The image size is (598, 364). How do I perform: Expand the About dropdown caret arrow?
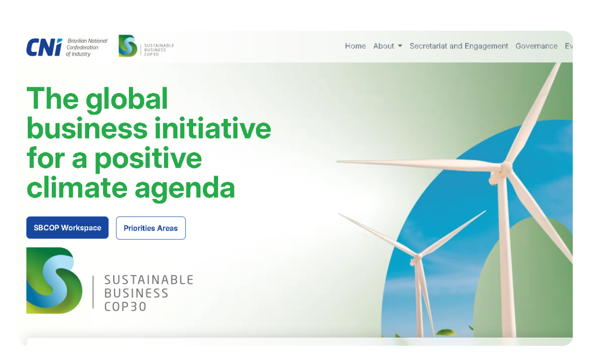click(x=400, y=46)
